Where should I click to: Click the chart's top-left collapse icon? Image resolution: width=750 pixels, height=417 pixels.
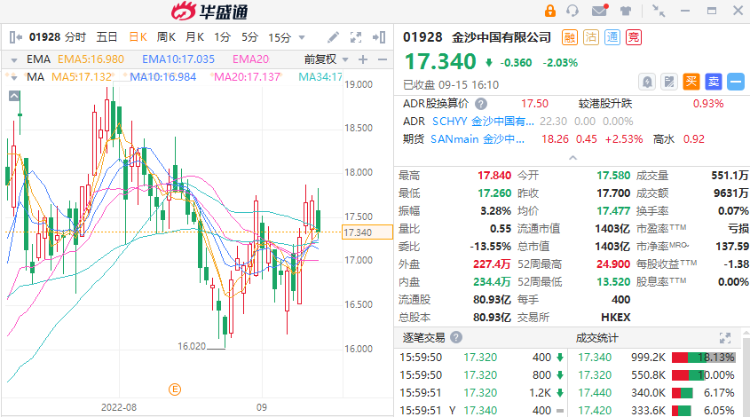(14, 96)
